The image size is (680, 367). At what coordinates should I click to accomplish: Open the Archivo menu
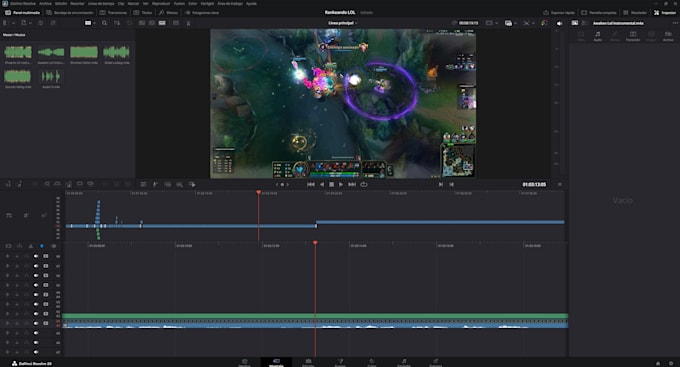(45, 3)
